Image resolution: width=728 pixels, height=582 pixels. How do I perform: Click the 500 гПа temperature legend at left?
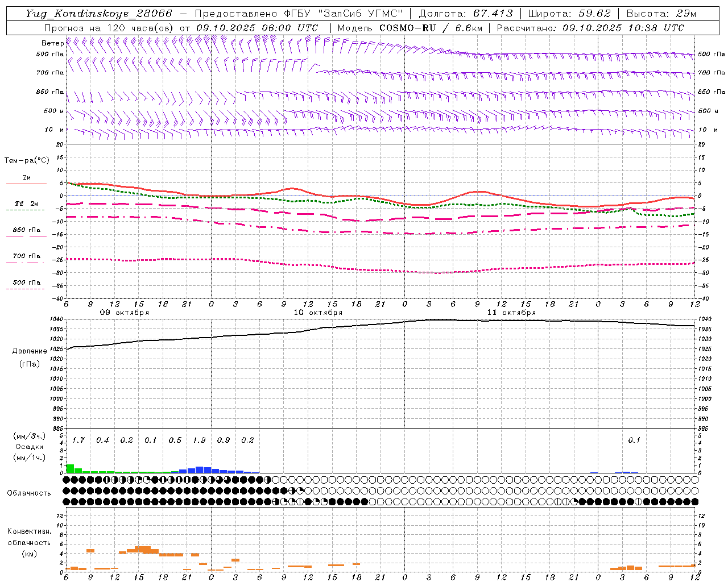point(26,282)
